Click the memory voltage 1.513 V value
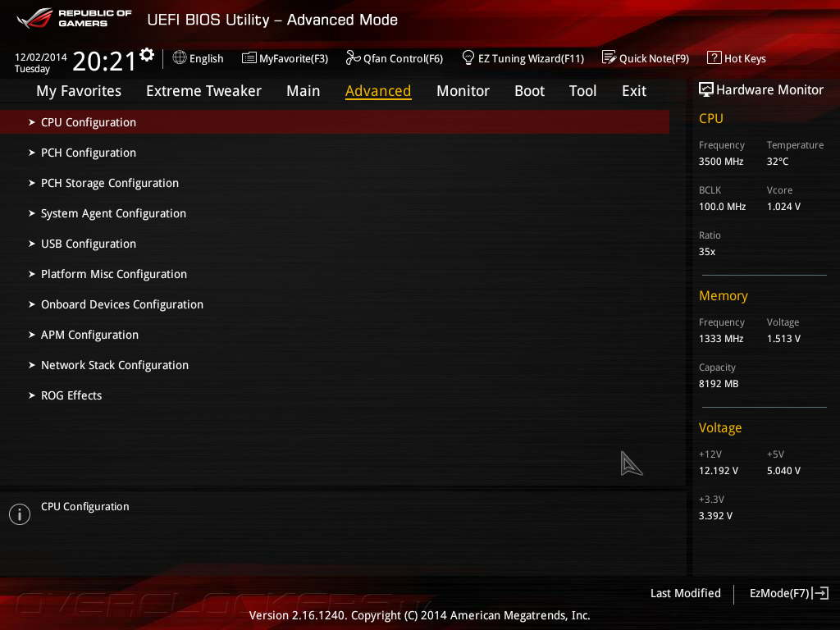Screen dimensions: 840x630 point(783,339)
